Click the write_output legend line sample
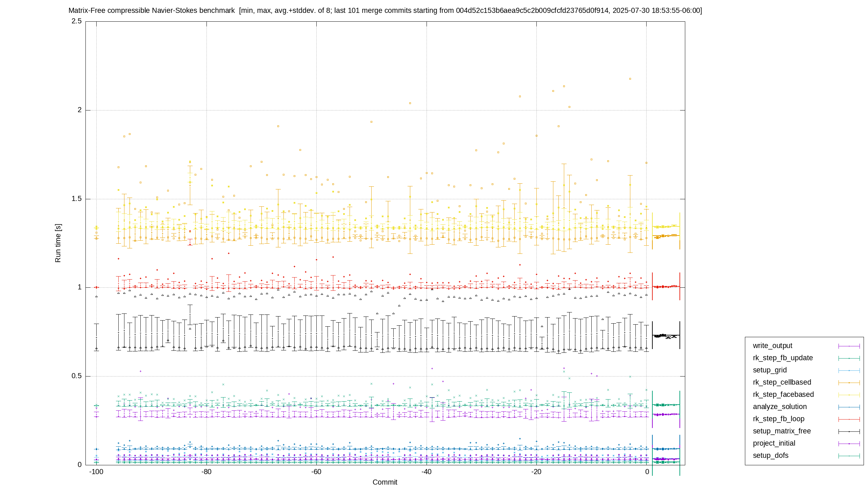The image size is (868, 488). point(849,346)
